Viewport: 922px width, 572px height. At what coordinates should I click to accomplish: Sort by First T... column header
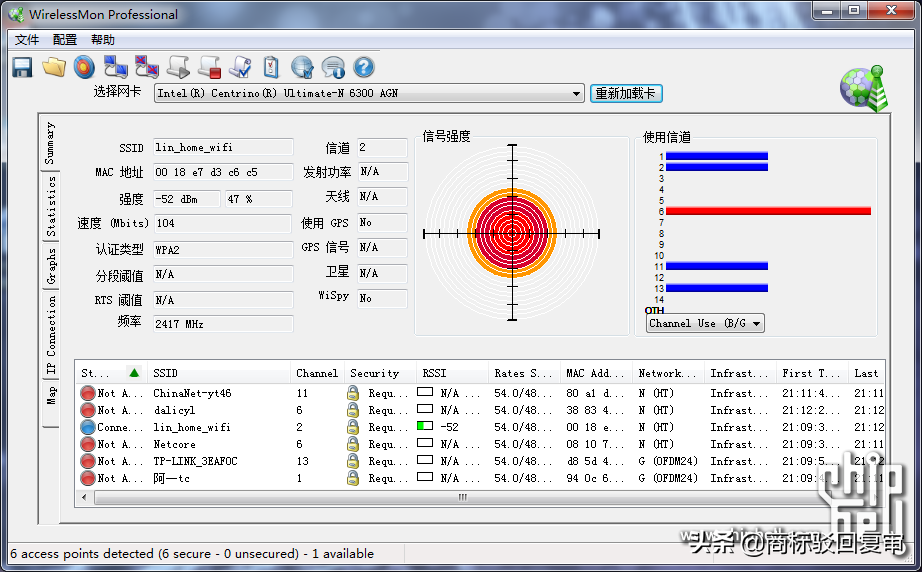click(812, 373)
